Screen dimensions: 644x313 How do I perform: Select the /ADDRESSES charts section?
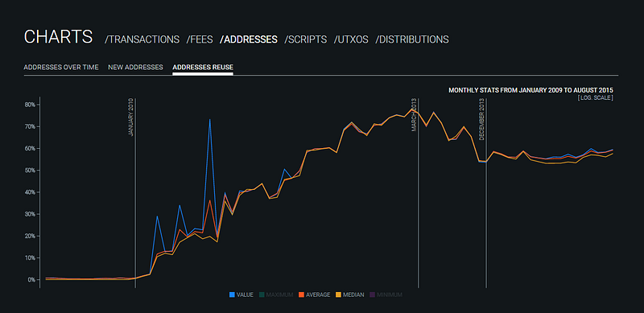click(x=249, y=39)
